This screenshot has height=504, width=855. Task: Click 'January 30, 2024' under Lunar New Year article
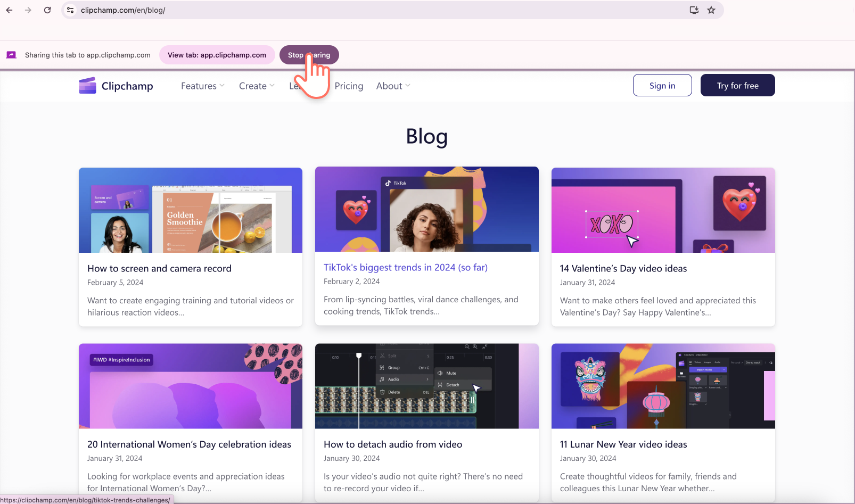tap(588, 458)
